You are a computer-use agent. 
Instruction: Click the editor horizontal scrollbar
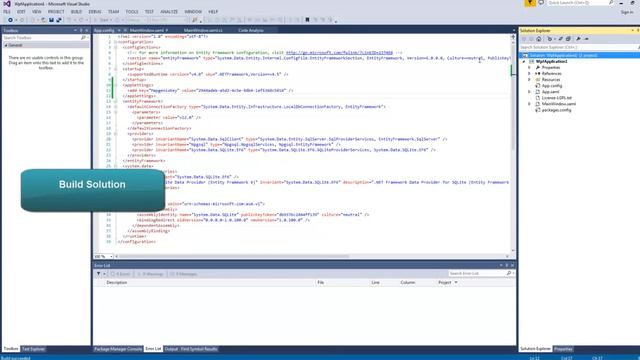[x=233, y=257]
